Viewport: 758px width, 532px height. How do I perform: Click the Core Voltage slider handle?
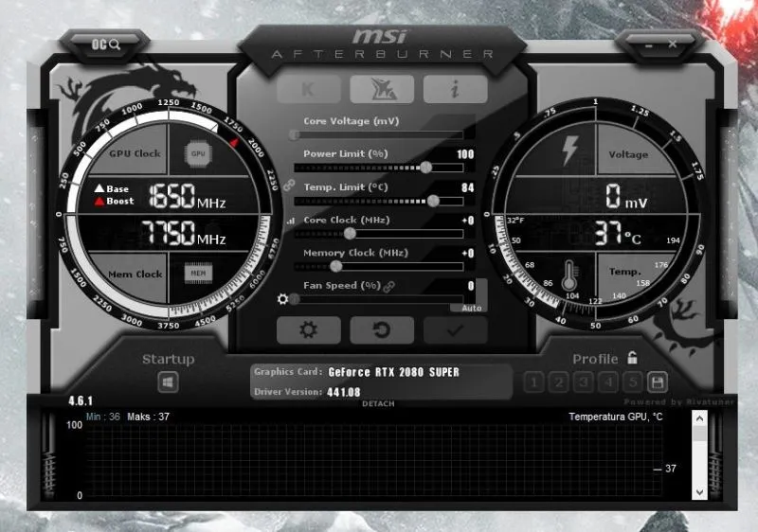(x=294, y=135)
